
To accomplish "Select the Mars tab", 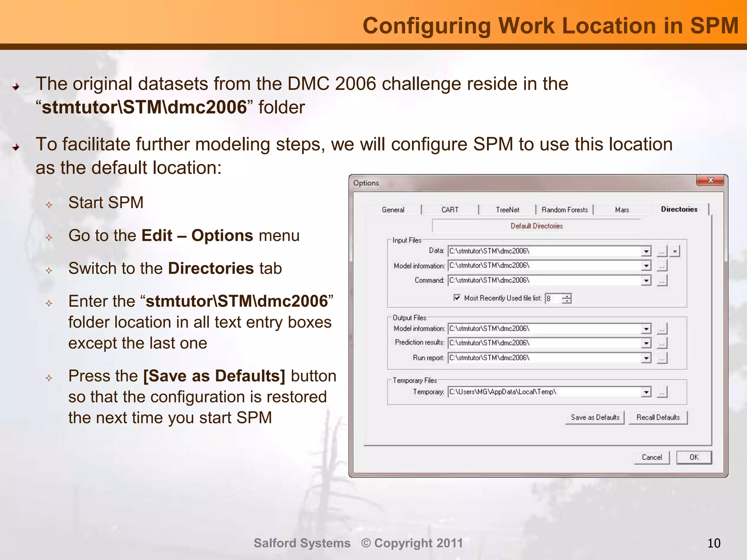I will (x=622, y=210).
